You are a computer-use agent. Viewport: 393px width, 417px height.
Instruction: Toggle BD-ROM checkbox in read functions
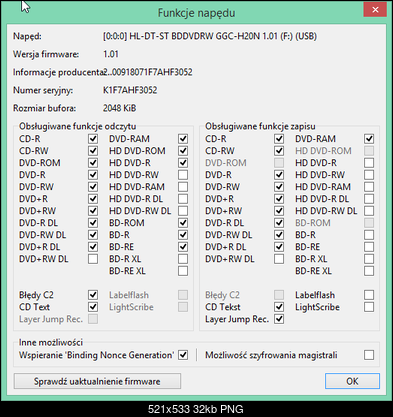click(x=183, y=223)
